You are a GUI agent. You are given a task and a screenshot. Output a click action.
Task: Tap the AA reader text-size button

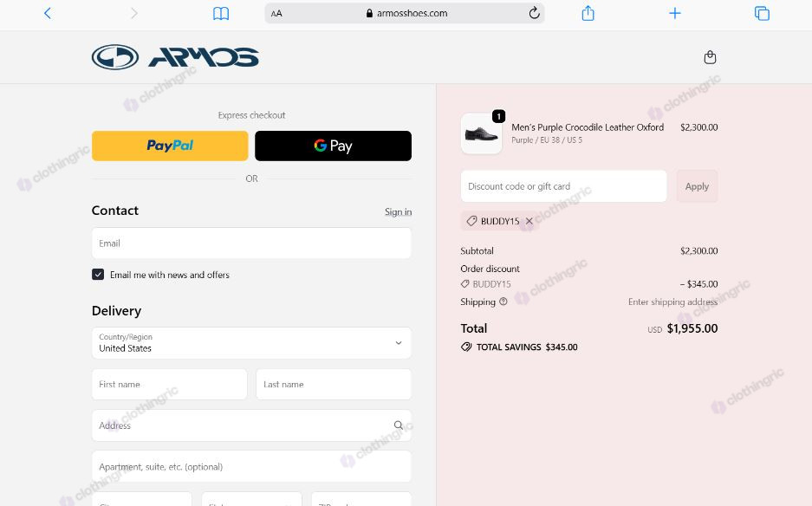coord(276,14)
